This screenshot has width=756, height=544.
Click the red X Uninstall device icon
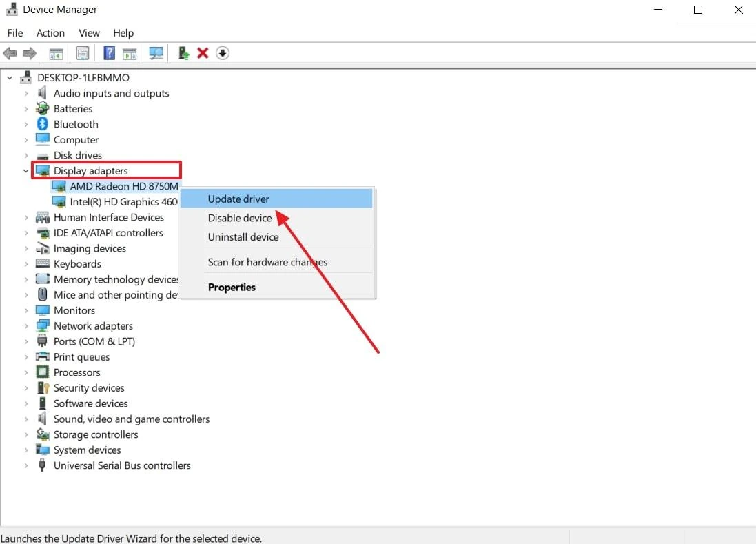coord(203,53)
